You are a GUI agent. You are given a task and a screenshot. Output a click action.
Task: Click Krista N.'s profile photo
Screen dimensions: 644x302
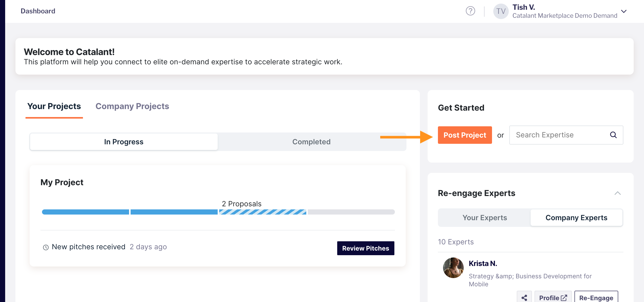click(453, 268)
